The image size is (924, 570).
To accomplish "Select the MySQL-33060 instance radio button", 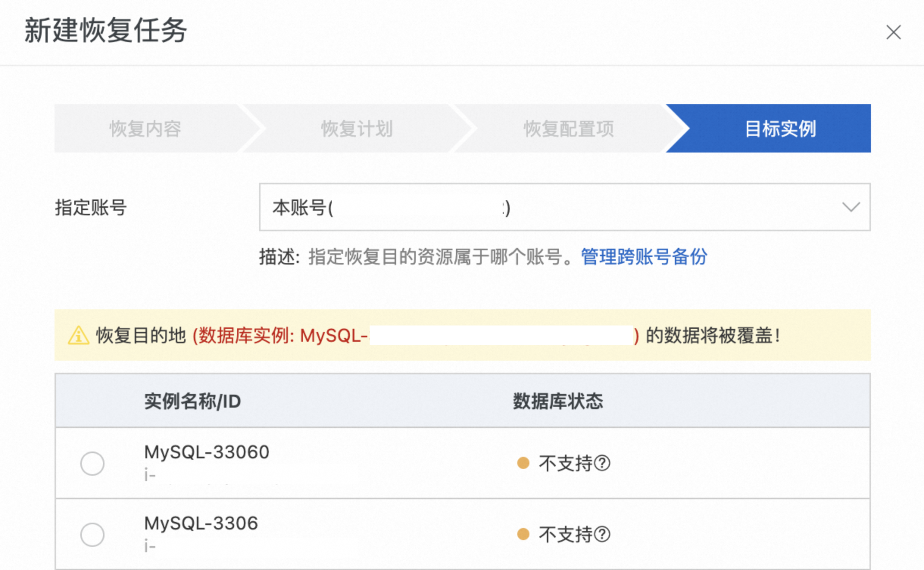I will [92, 463].
